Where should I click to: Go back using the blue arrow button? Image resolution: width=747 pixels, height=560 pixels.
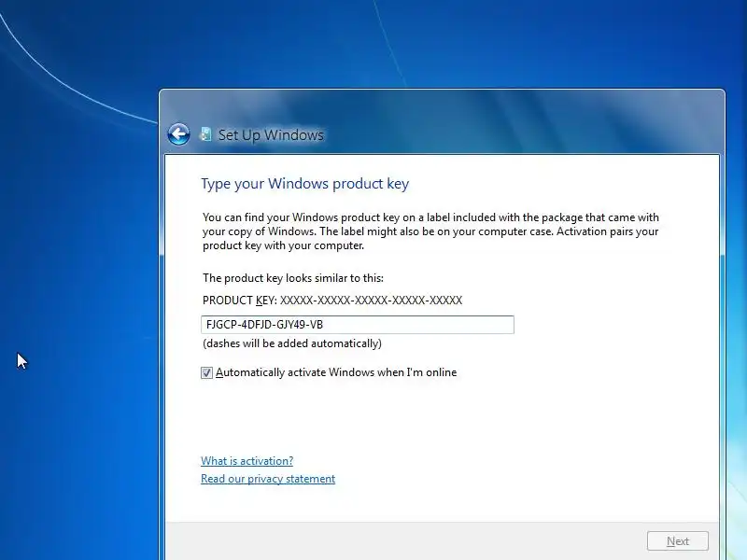(178, 134)
